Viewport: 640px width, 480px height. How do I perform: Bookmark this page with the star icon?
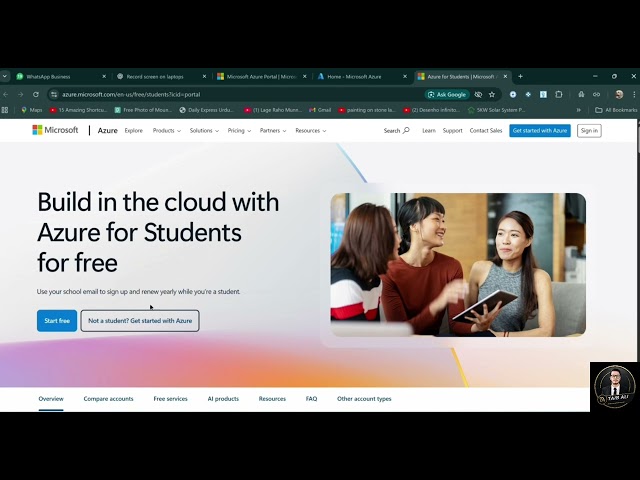tap(492, 94)
